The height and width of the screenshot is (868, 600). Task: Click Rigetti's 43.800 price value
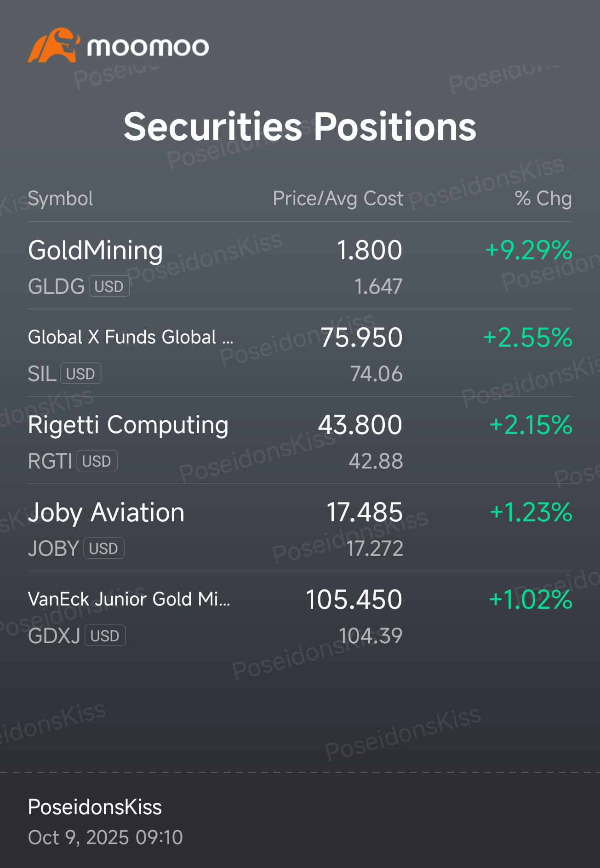(360, 425)
